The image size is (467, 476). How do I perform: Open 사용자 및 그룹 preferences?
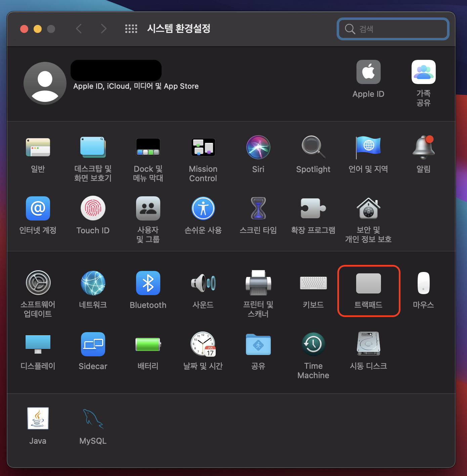pyautogui.click(x=148, y=208)
